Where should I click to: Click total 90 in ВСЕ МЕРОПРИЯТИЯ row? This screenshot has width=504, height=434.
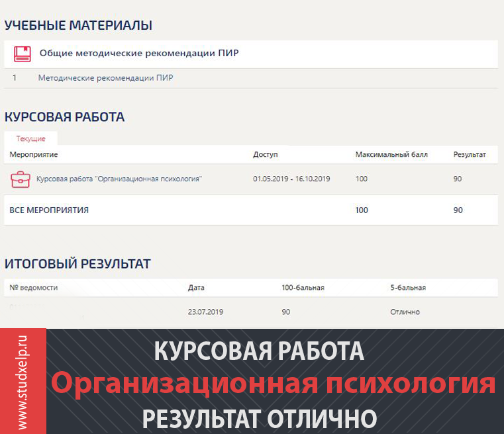[458, 210]
